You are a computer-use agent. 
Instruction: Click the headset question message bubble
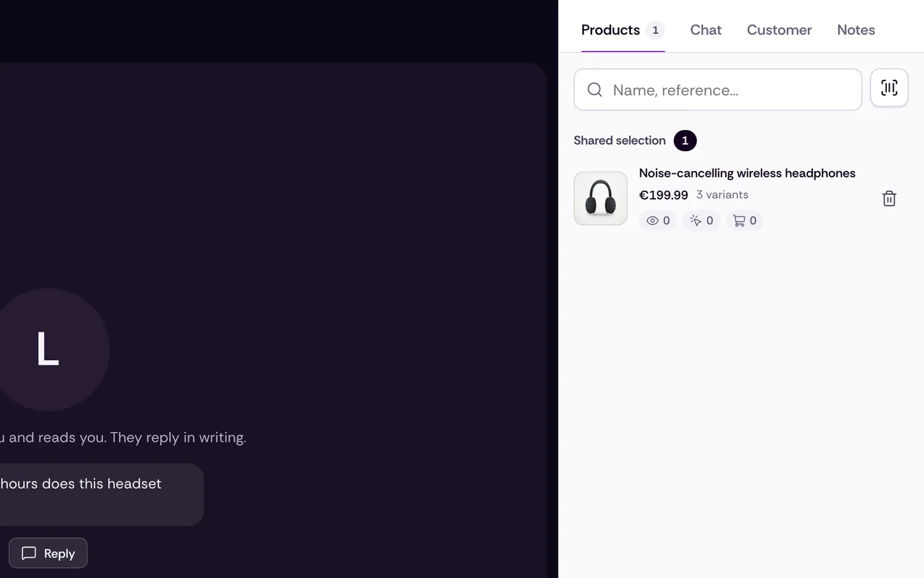coord(102,494)
